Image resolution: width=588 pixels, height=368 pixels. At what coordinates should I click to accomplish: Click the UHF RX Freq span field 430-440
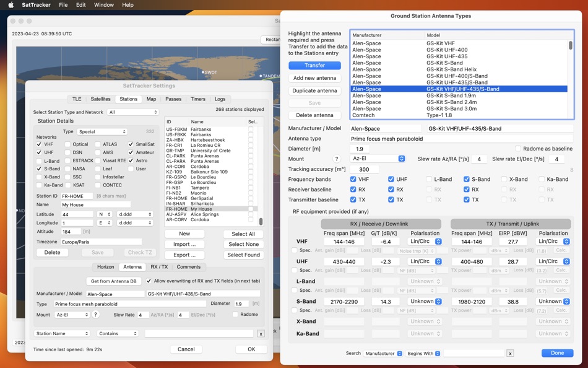pyautogui.click(x=344, y=261)
